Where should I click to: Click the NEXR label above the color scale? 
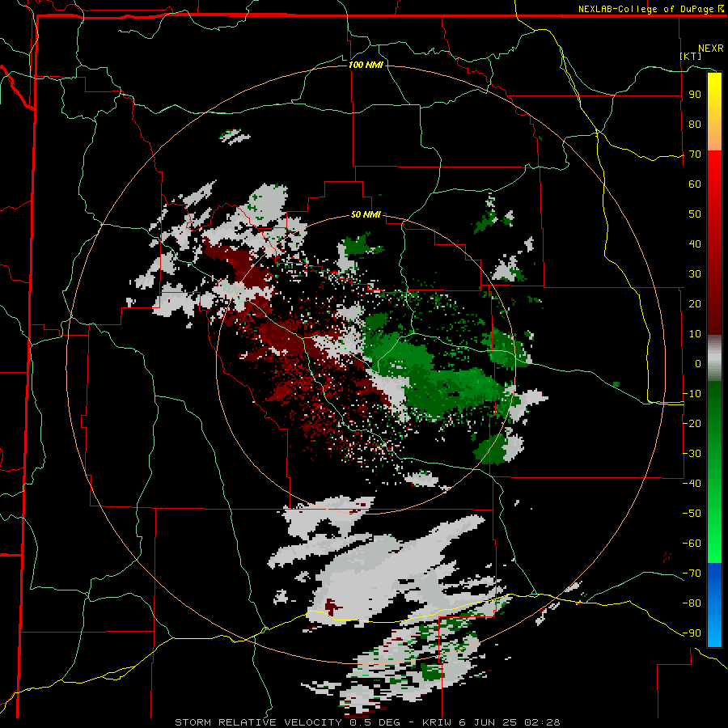[711, 49]
